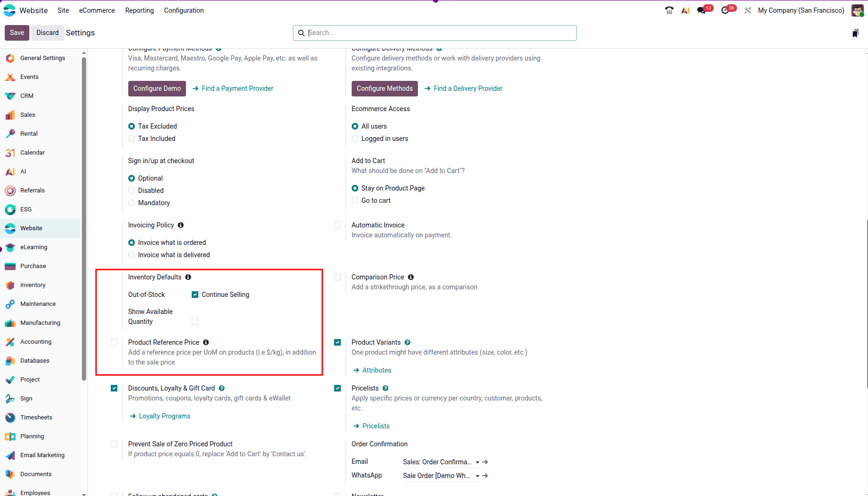The image size is (868, 496).
Task: Open the Attributes link
Action: [372, 370]
